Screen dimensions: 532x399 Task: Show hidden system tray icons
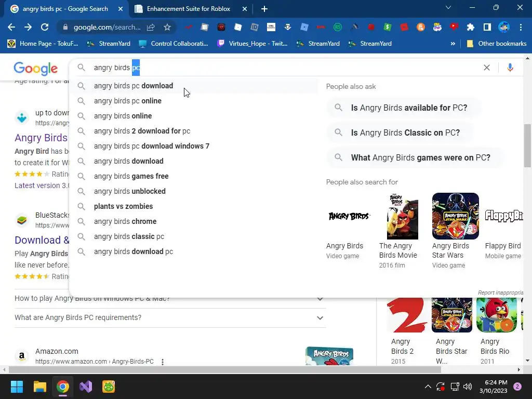coord(428,387)
